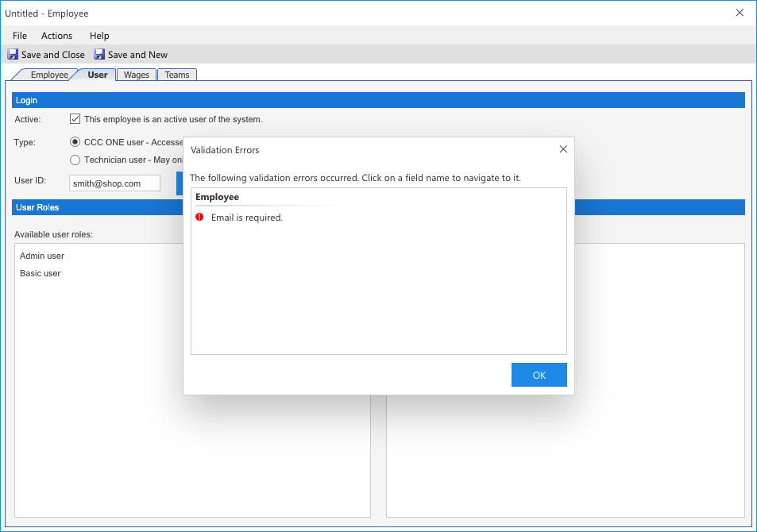Select Admin user in available roles

(42, 256)
